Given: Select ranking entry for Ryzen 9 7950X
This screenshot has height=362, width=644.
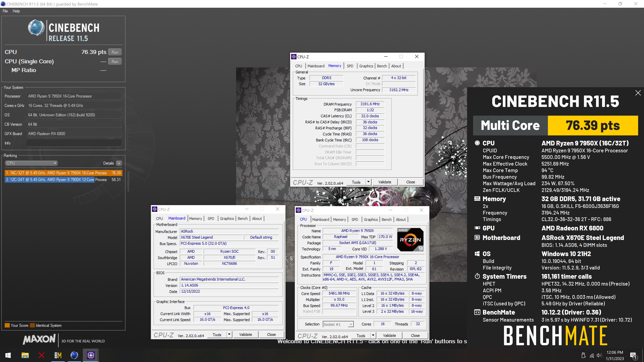Looking at the screenshot, I should pos(63,173).
